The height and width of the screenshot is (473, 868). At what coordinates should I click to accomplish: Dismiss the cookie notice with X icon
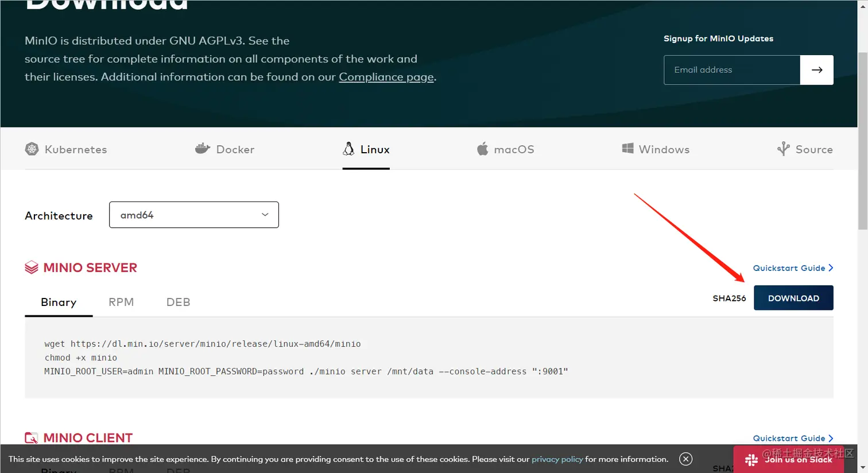click(x=685, y=459)
